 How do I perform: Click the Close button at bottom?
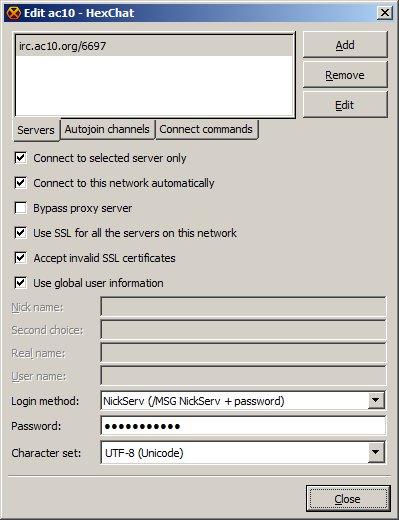point(348,499)
